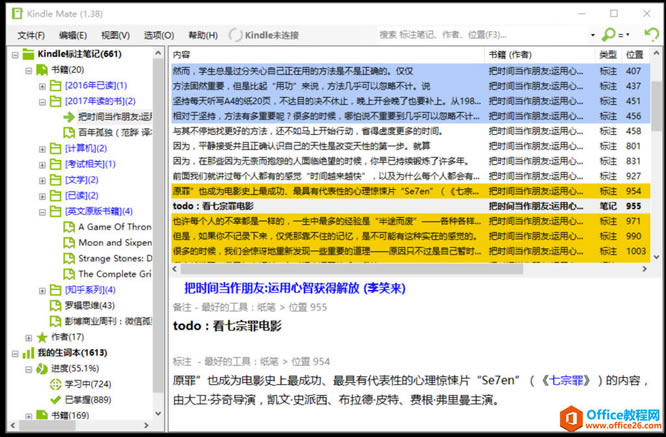This screenshot has width=666, height=437.
Task: Click the target icon beside 学习中(724)
Action: pyautogui.click(x=55, y=384)
